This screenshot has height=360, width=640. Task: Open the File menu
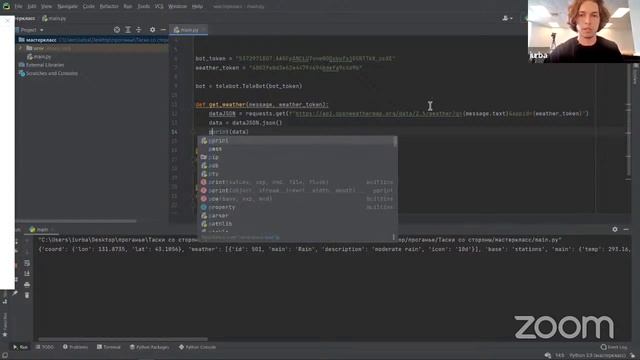[18, 7]
